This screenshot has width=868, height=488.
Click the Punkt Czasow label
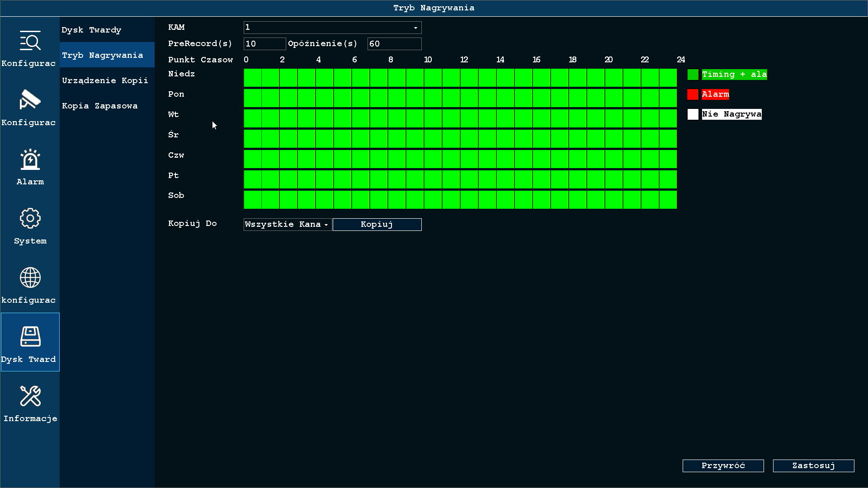click(x=200, y=60)
